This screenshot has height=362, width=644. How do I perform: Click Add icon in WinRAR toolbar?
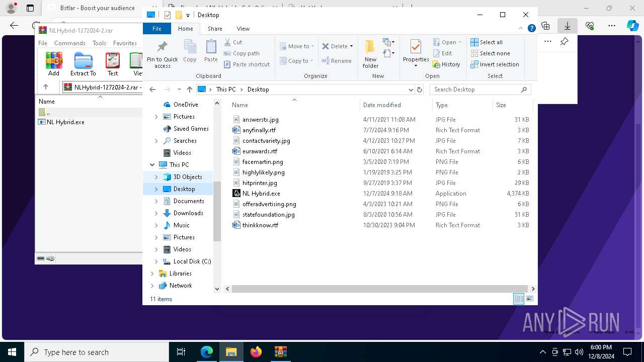(54, 64)
